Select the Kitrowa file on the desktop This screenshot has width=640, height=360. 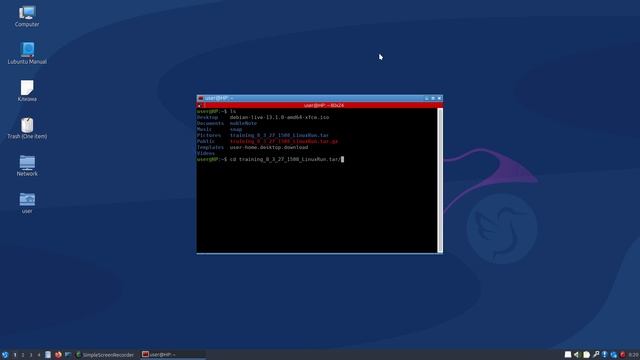point(27,91)
